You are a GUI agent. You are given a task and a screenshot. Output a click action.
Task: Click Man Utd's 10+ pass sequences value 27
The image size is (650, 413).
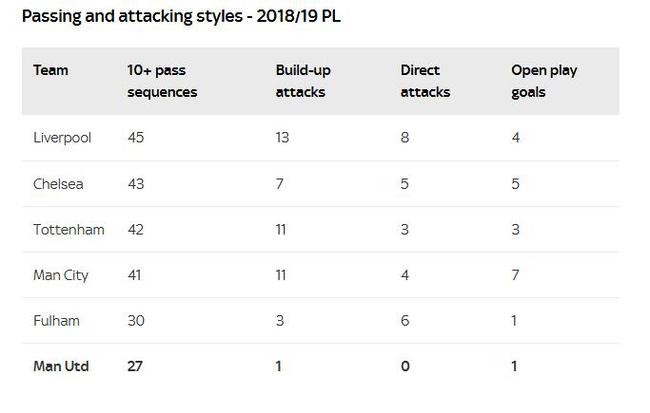[x=136, y=366]
